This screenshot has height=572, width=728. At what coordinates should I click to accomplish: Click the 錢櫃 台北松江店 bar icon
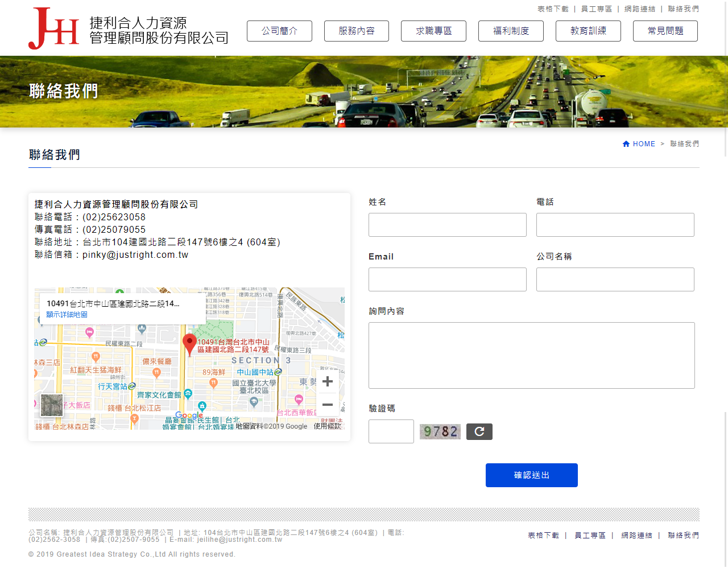134,419
